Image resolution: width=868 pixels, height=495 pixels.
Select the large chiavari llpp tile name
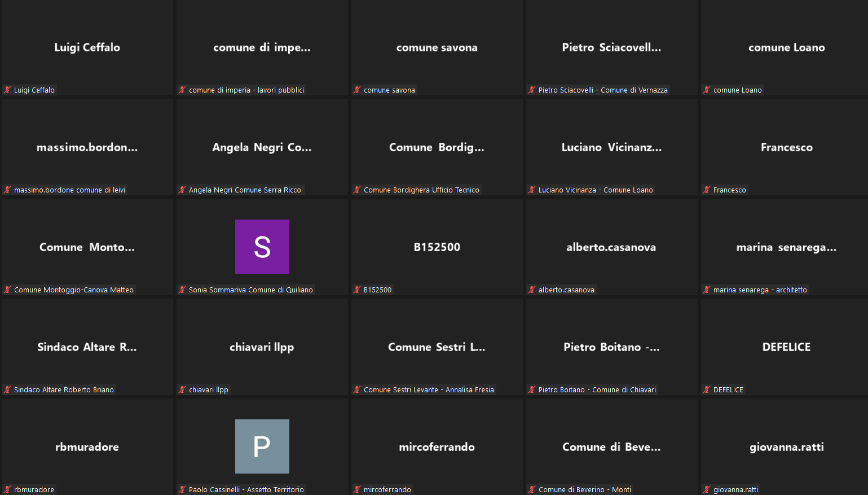262,347
